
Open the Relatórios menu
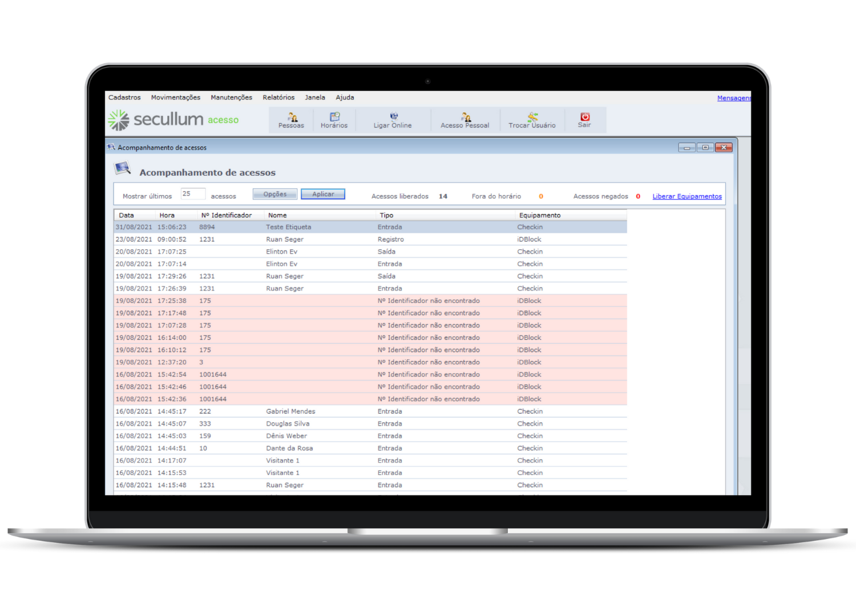(x=278, y=98)
